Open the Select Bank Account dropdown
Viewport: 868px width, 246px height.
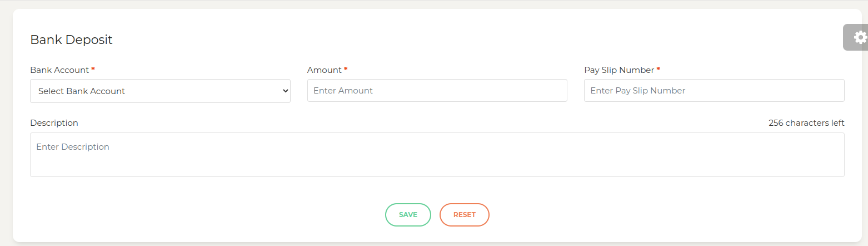click(x=160, y=91)
